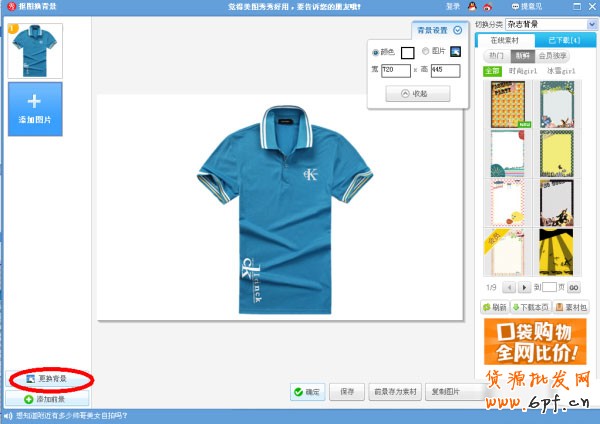
Task: Click the QQ penguin login icon
Action: coord(471,6)
